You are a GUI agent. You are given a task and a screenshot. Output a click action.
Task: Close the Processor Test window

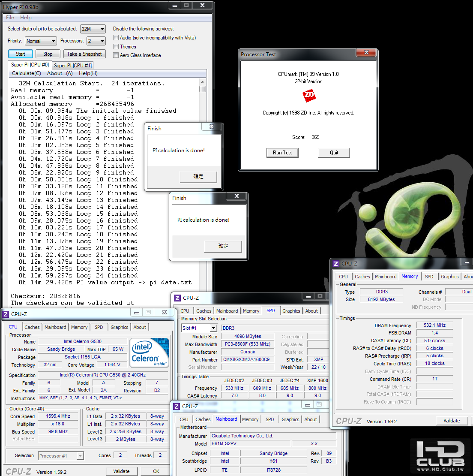(366, 52)
